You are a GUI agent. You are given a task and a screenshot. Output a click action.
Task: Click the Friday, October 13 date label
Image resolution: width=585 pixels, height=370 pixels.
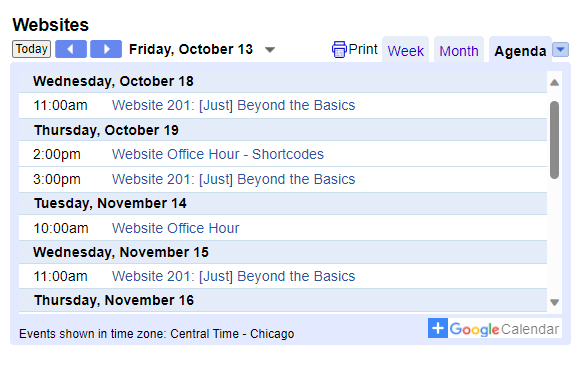click(191, 49)
